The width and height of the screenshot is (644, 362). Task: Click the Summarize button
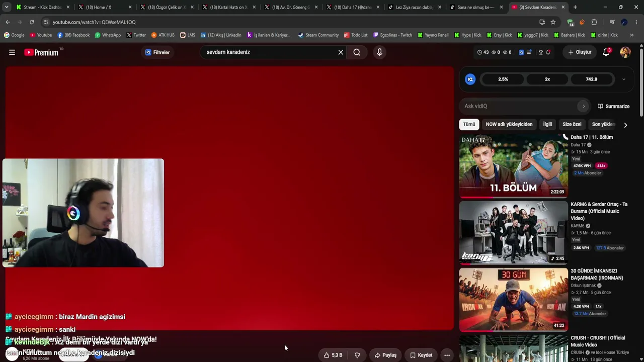tap(613, 106)
